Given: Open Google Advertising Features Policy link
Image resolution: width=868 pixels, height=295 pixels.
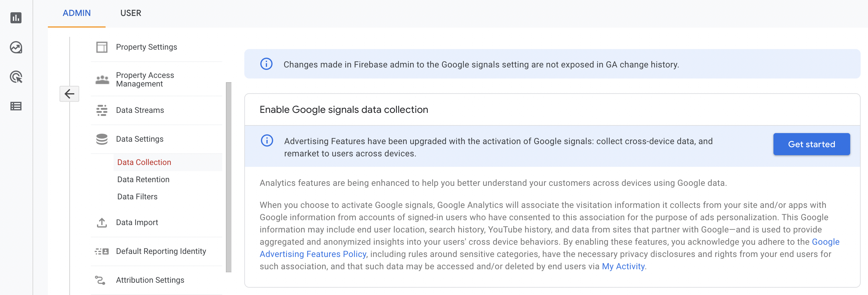Looking at the screenshot, I should tap(550, 248).
